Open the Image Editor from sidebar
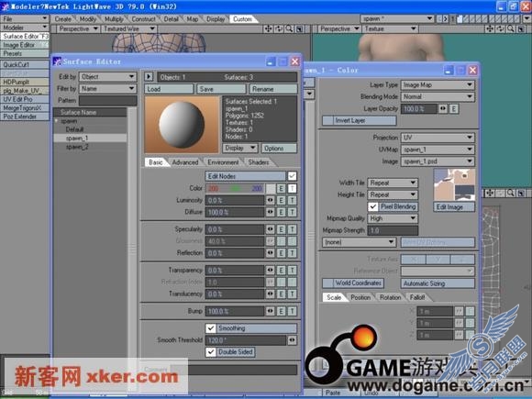This screenshot has height=399, width=532. [x=25, y=45]
